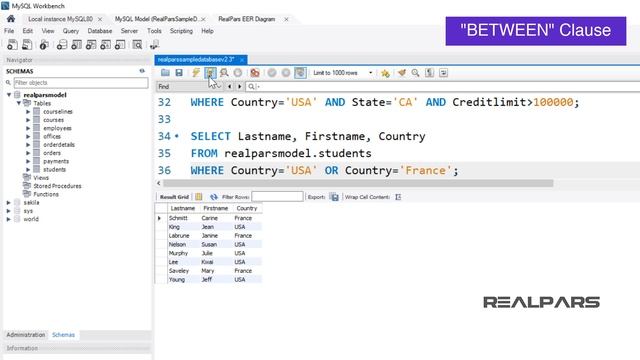Image resolution: width=640 pixels, height=360 pixels.
Task: Sort by the Lastname column header
Action: 182,208
